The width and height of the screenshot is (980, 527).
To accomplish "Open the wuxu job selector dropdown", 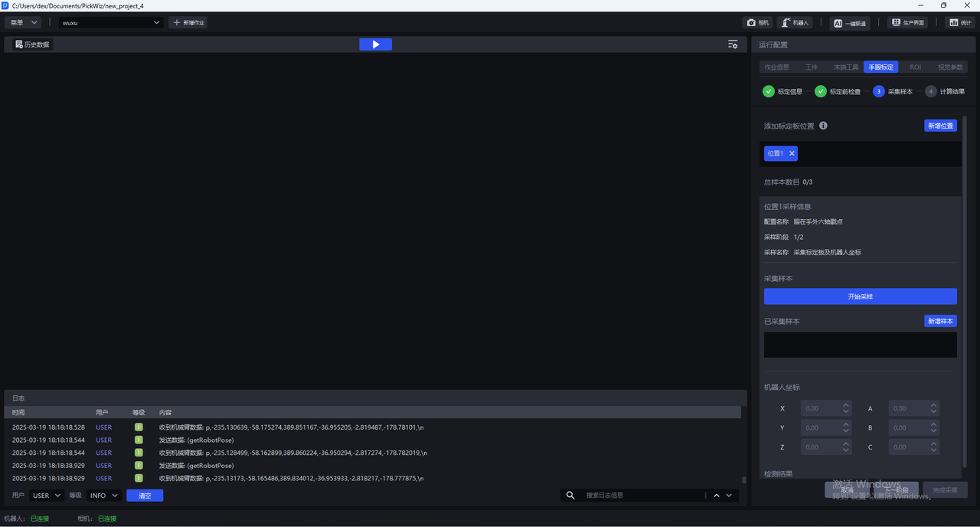I will [111, 23].
